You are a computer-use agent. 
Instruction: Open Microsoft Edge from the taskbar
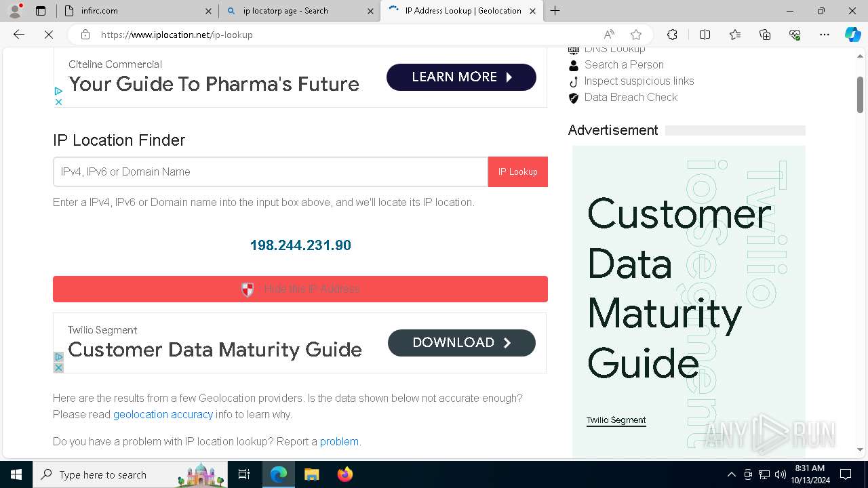[279, 474]
